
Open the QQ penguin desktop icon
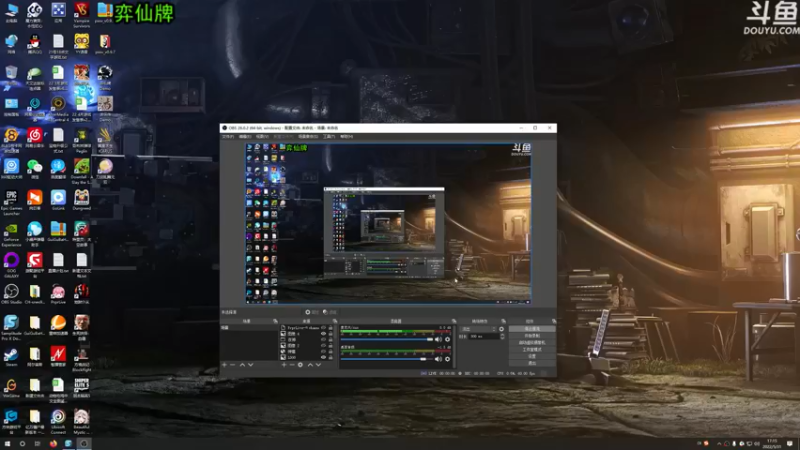coord(35,44)
